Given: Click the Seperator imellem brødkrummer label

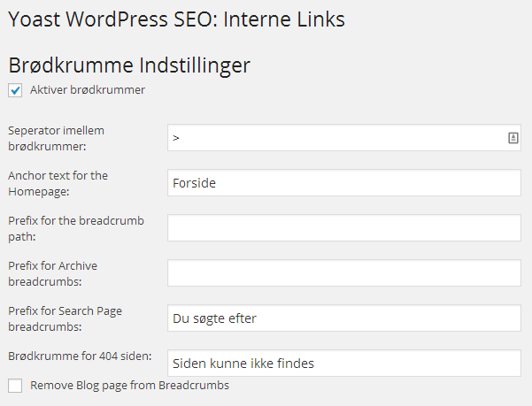Looking at the screenshot, I should 57,138.
